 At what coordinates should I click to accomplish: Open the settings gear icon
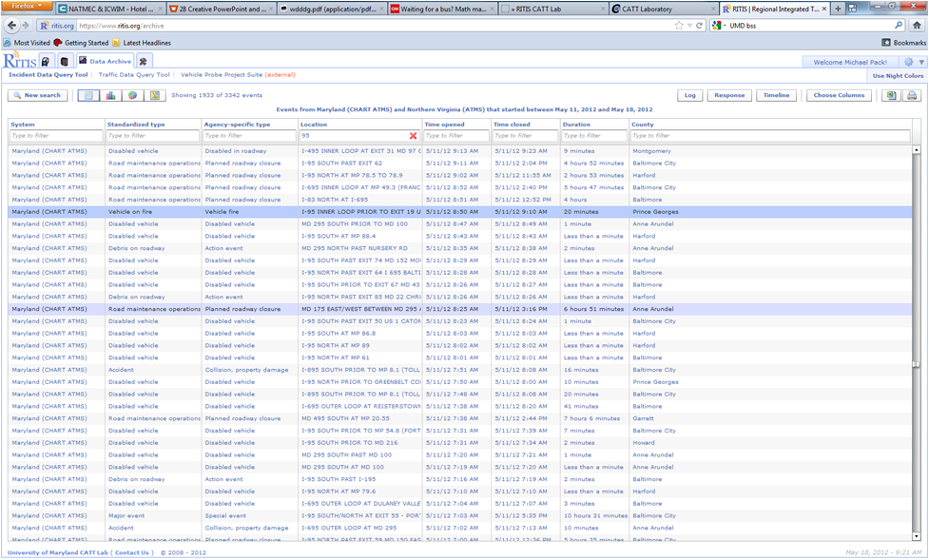[x=909, y=62]
